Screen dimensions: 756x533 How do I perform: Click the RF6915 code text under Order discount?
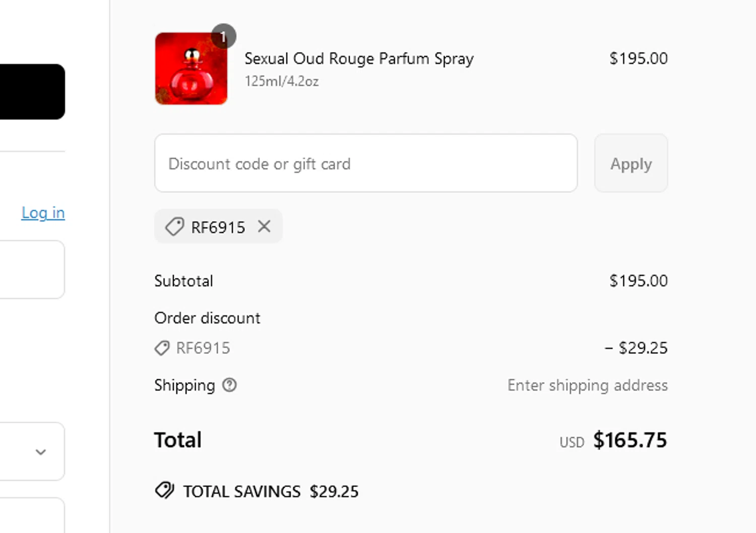pos(203,348)
